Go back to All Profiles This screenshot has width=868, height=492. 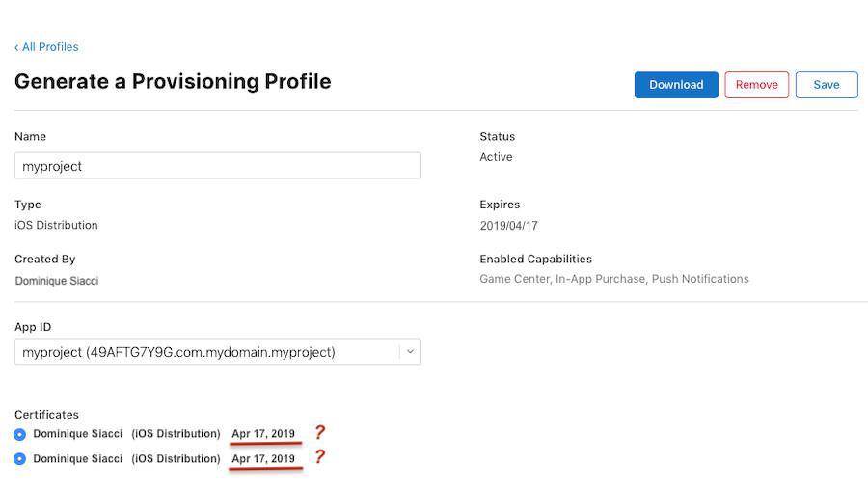(x=46, y=46)
